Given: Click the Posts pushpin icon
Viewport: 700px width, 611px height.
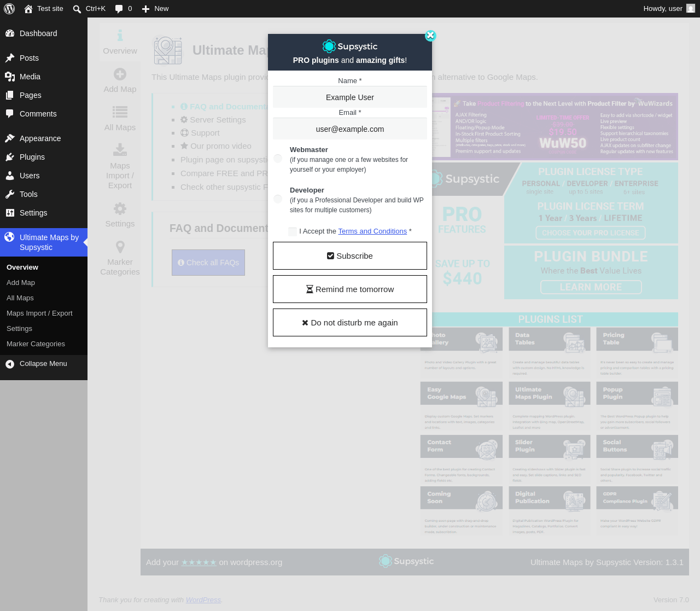Looking at the screenshot, I should tap(10, 58).
